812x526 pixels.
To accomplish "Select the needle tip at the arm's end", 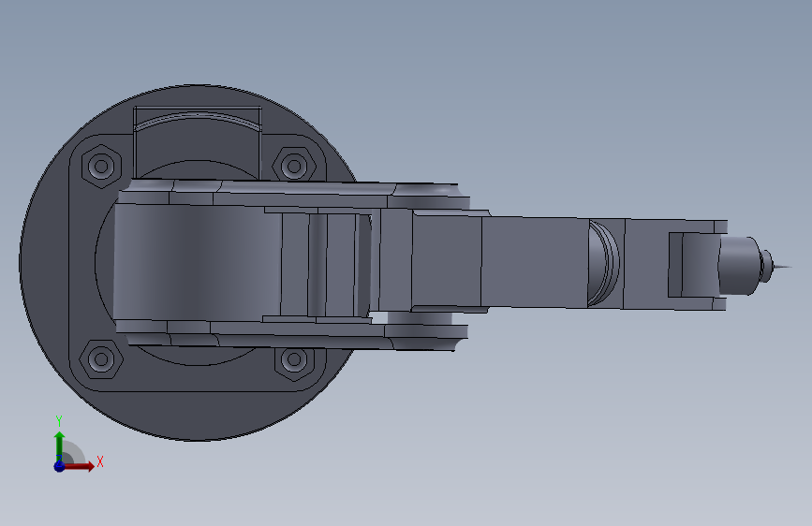I will (781, 267).
